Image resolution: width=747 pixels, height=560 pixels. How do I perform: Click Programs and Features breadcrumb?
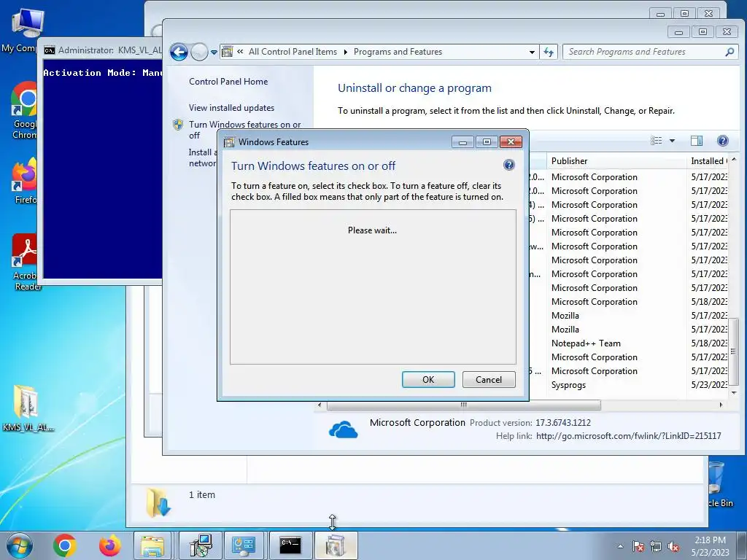coord(398,52)
